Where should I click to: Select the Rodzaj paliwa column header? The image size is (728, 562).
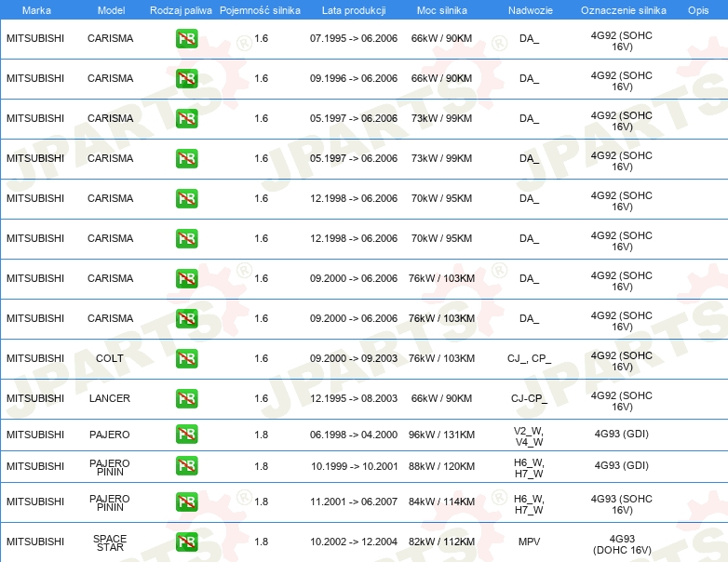(181, 10)
